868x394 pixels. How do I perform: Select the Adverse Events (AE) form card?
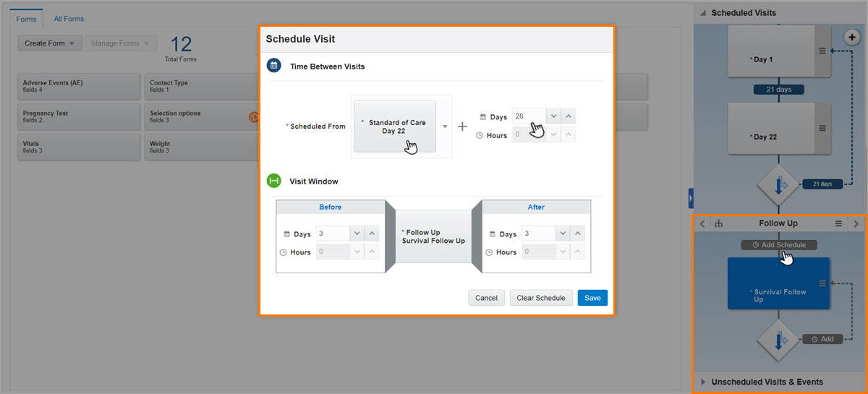coord(79,86)
